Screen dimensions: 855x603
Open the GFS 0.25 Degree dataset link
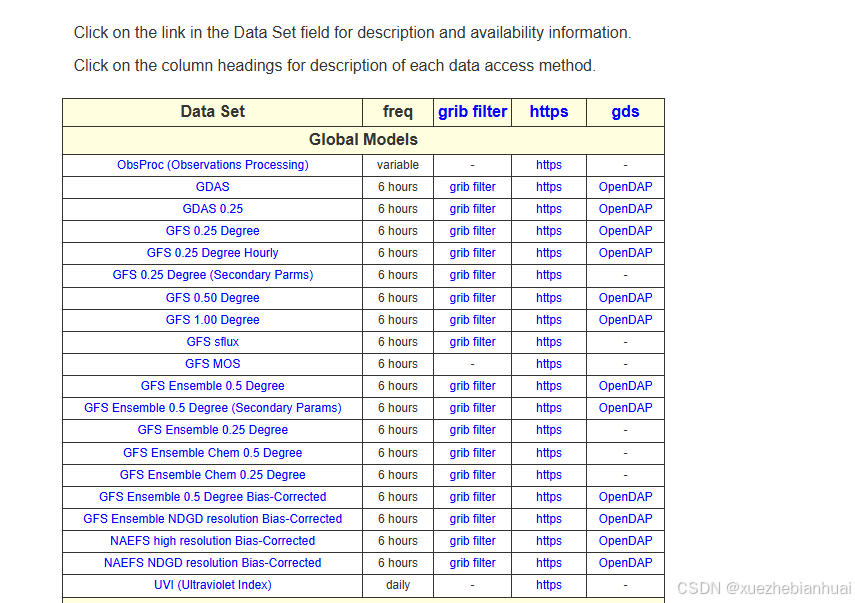[212, 231]
